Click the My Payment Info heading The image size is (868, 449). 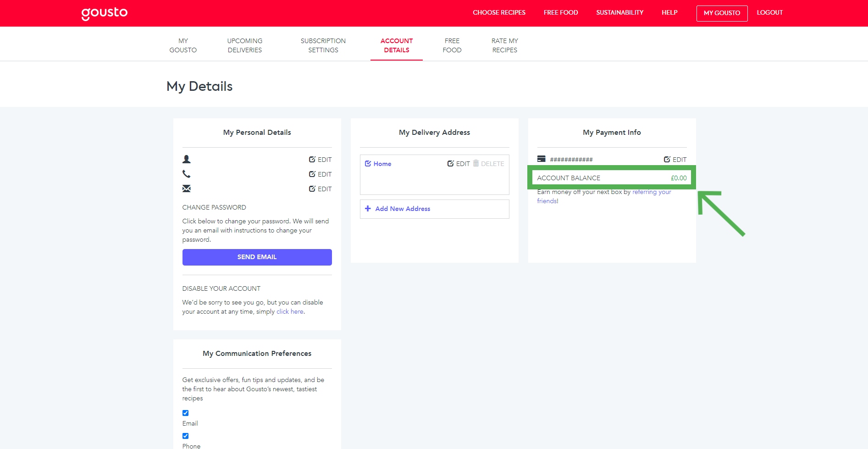tap(612, 133)
